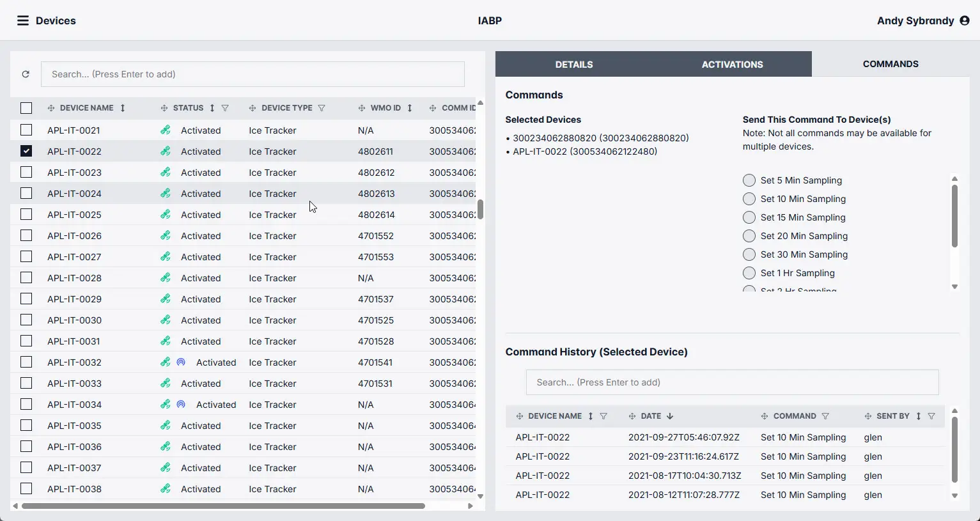Open the Command column filter in history
980x521 pixels.
pyautogui.click(x=825, y=416)
